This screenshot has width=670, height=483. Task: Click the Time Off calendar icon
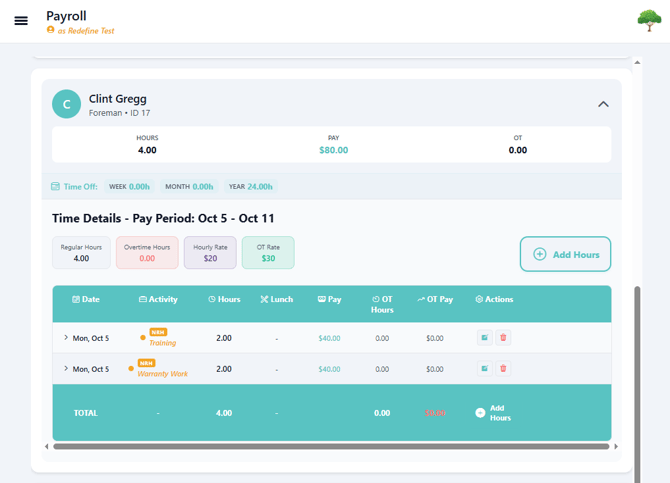[x=56, y=186]
